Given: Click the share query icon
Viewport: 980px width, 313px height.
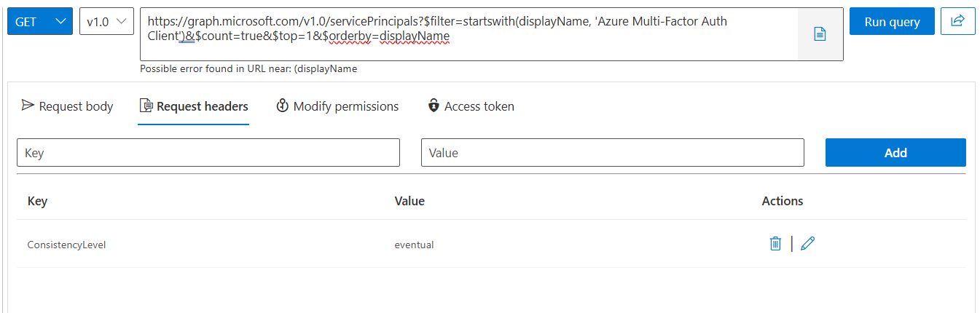Looking at the screenshot, I should tap(957, 22).
